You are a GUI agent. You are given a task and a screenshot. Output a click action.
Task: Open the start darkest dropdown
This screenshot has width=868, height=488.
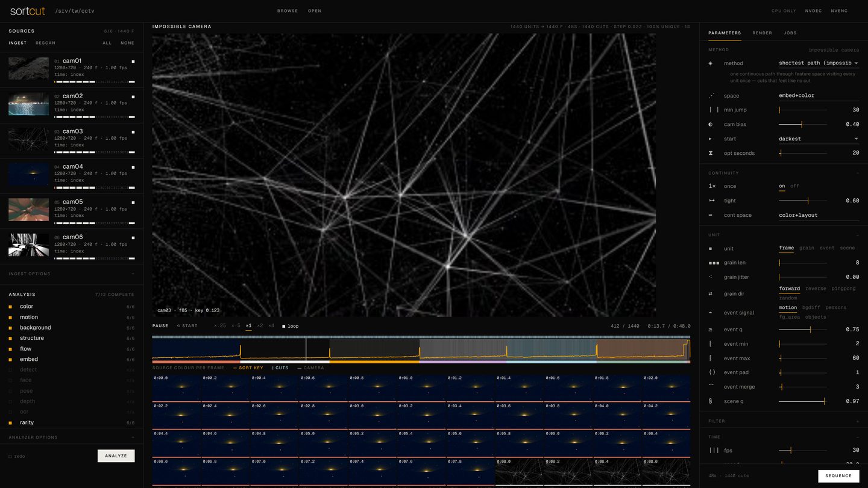pyautogui.click(x=819, y=139)
